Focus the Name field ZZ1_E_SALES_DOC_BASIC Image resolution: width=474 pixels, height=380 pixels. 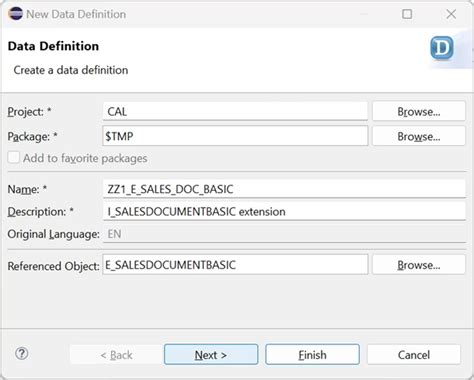(284, 189)
